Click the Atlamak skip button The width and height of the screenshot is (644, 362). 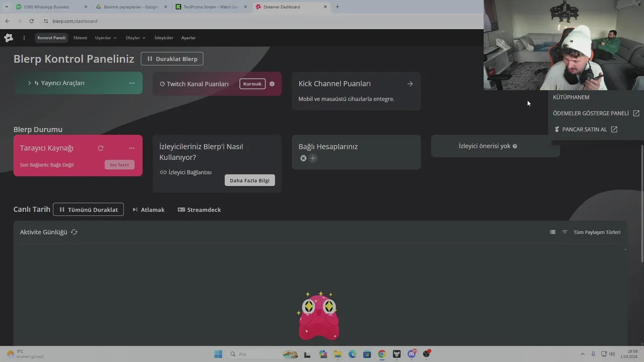click(x=148, y=210)
